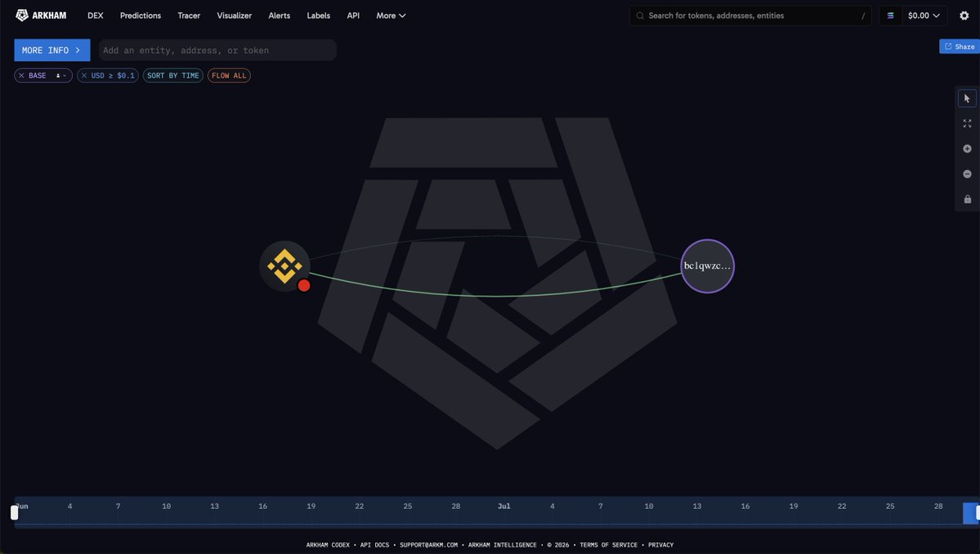Click the MORE INFO button
The width and height of the screenshot is (980, 554).
(51, 50)
